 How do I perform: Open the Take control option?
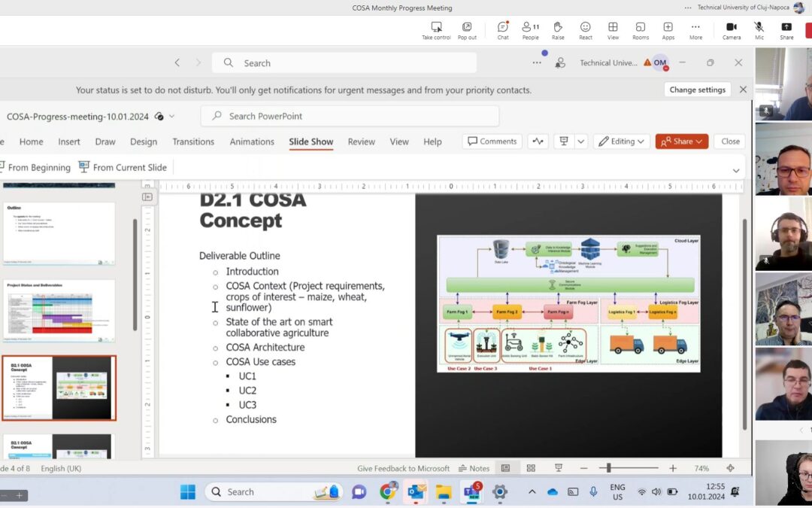pos(436,29)
